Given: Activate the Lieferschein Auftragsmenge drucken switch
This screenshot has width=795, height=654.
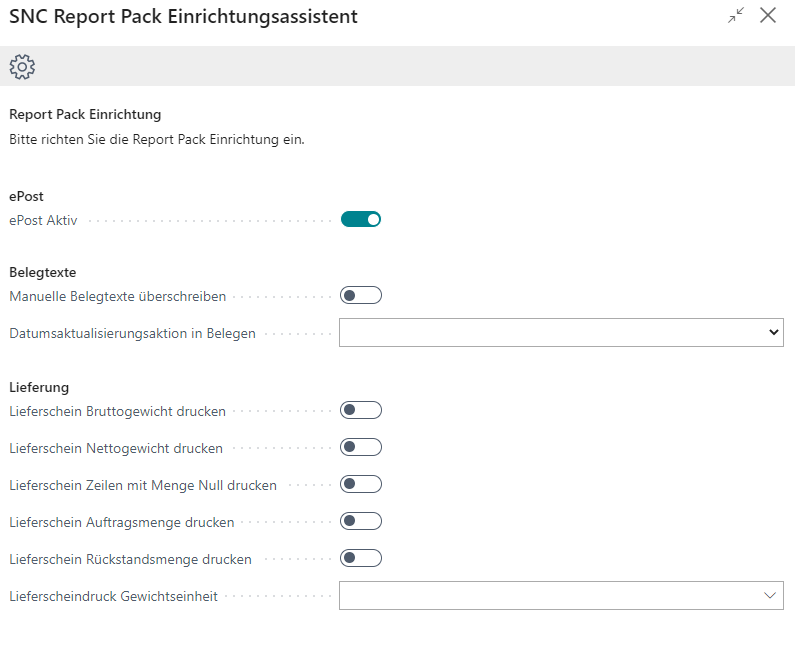Looking at the screenshot, I should tap(361, 521).
